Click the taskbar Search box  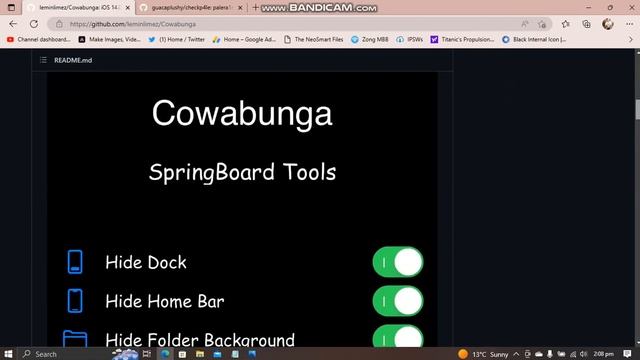coord(65,354)
